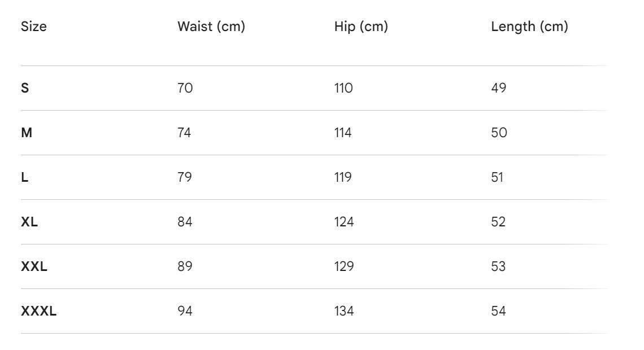Click hip value 114 for size M
This screenshot has width=644, height=350.
[343, 133]
